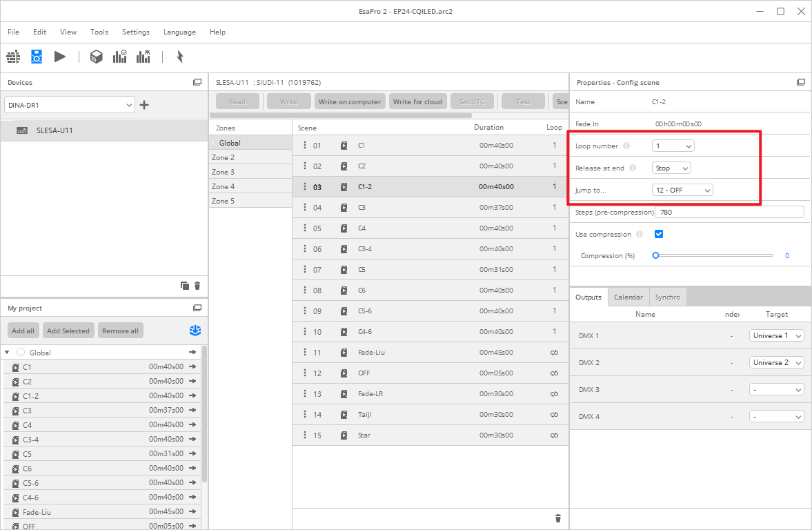Viewport: 812px width, 530px height.
Task: Expand the DMX 1 Universe 1 target dropdown
Action: (776, 336)
